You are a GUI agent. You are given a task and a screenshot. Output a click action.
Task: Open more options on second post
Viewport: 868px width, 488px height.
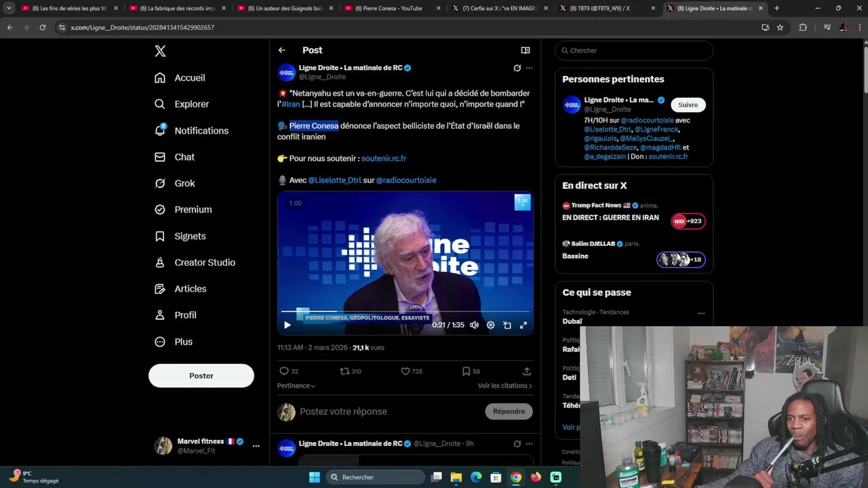pyautogui.click(x=530, y=444)
